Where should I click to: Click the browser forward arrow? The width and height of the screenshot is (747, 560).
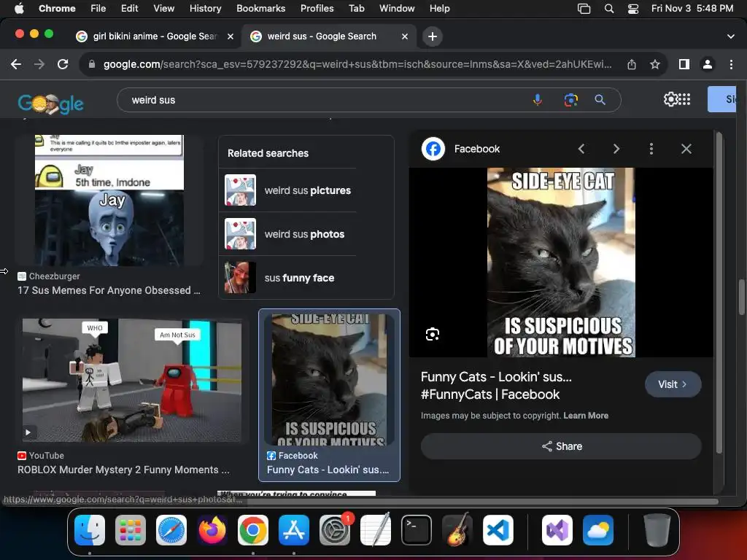(x=39, y=64)
